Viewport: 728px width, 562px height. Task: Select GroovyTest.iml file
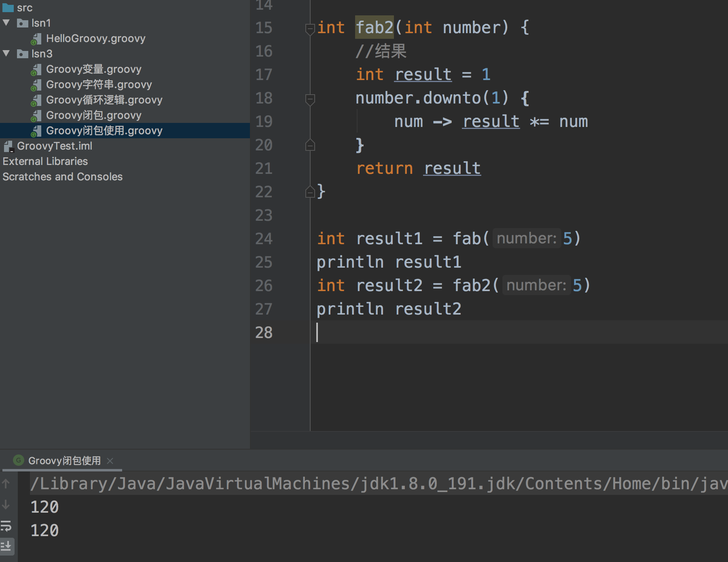coord(55,146)
